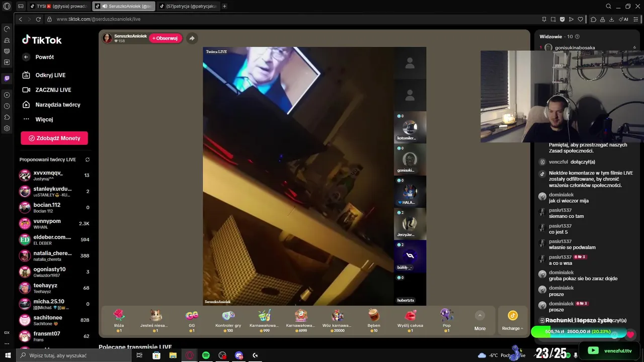Screen dimensions: 644x362
Task: Open File Explorer from the taskbar
Action: 173,355
